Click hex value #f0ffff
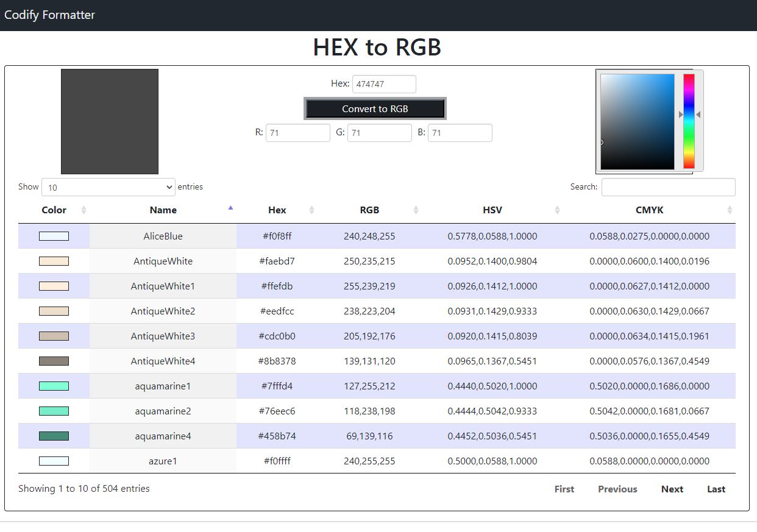The height and width of the screenshot is (532, 757). [x=277, y=461]
